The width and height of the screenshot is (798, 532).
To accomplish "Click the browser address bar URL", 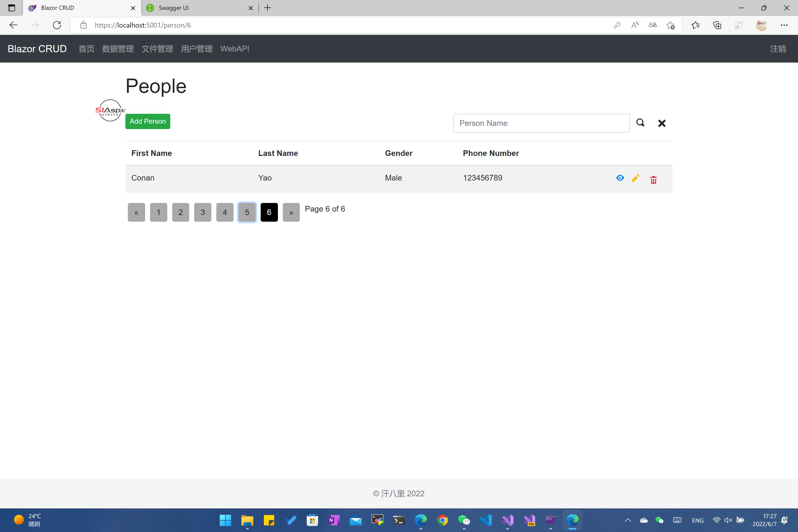I will click(143, 25).
